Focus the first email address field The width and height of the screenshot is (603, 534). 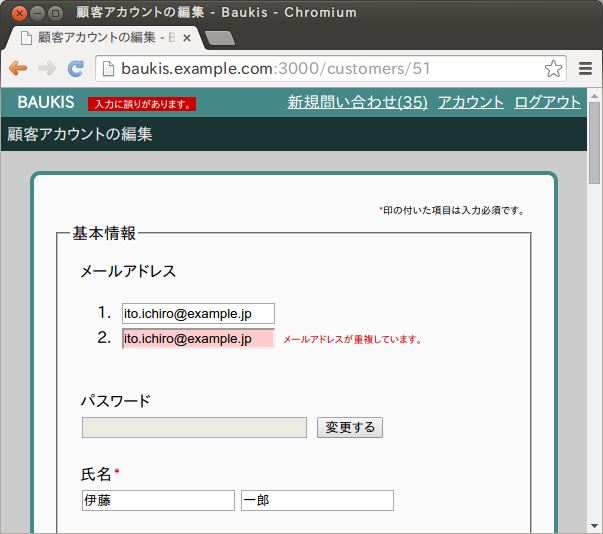point(198,314)
